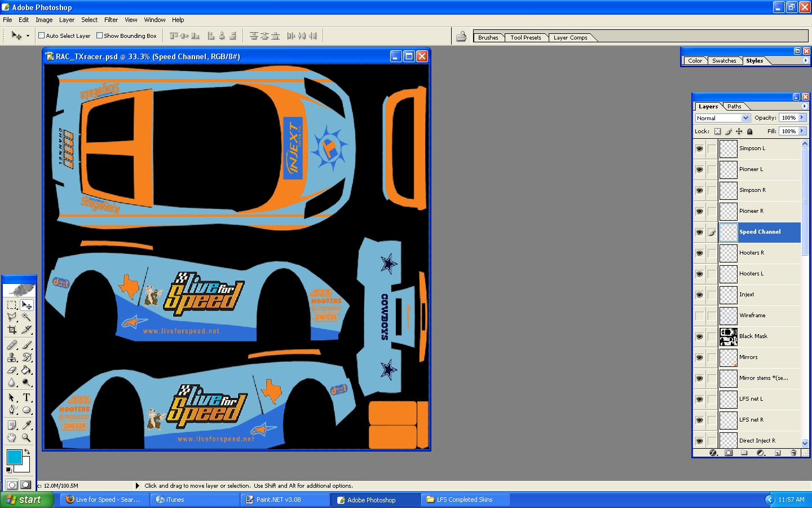812x508 pixels.
Task: Select the Slice tool
Action: click(x=27, y=330)
